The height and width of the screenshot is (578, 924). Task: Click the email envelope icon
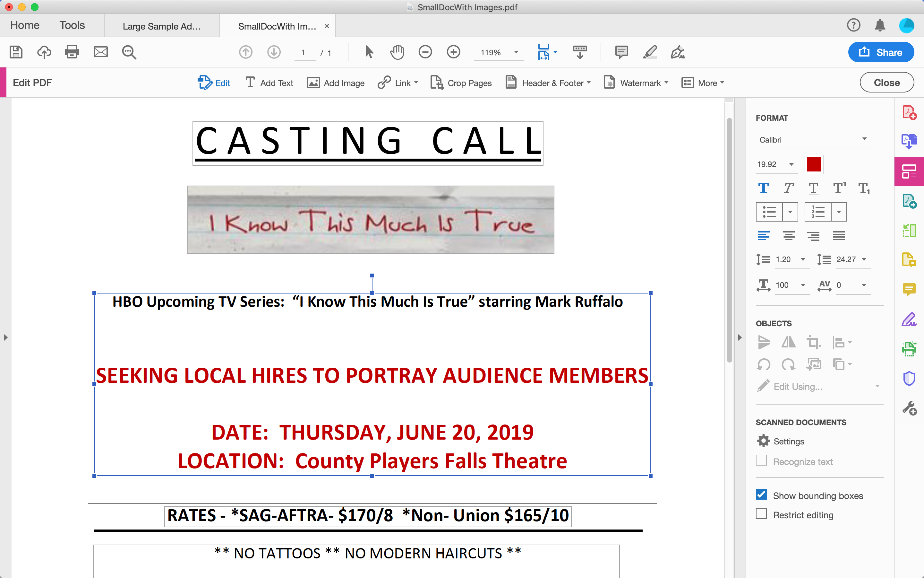pyautogui.click(x=101, y=52)
